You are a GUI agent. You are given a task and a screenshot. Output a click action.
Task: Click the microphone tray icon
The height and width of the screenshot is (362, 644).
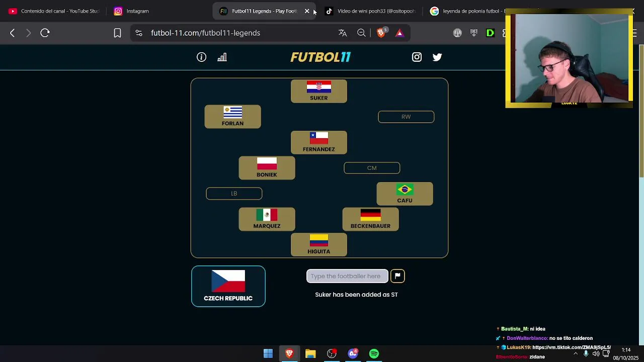(x=586, y=353)
